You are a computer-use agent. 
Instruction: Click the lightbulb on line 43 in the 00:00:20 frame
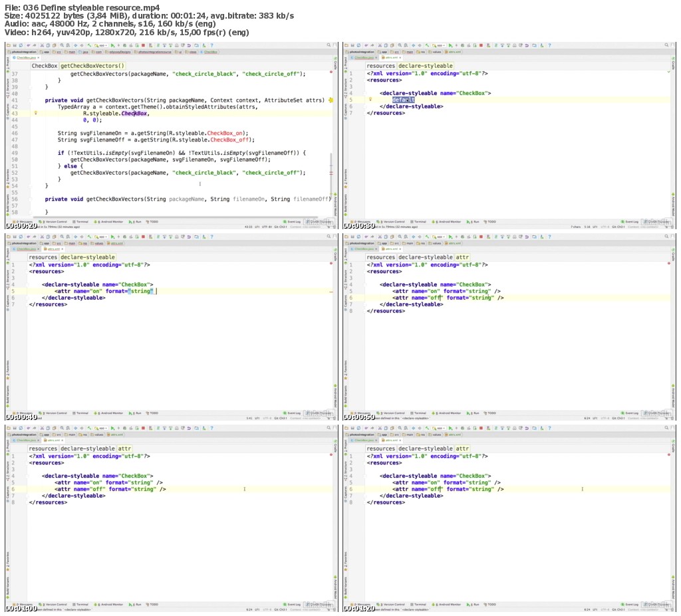coord(36,113)
